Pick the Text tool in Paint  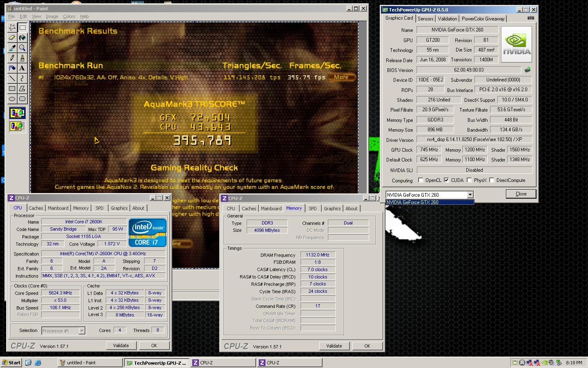(x=22, y=68)
